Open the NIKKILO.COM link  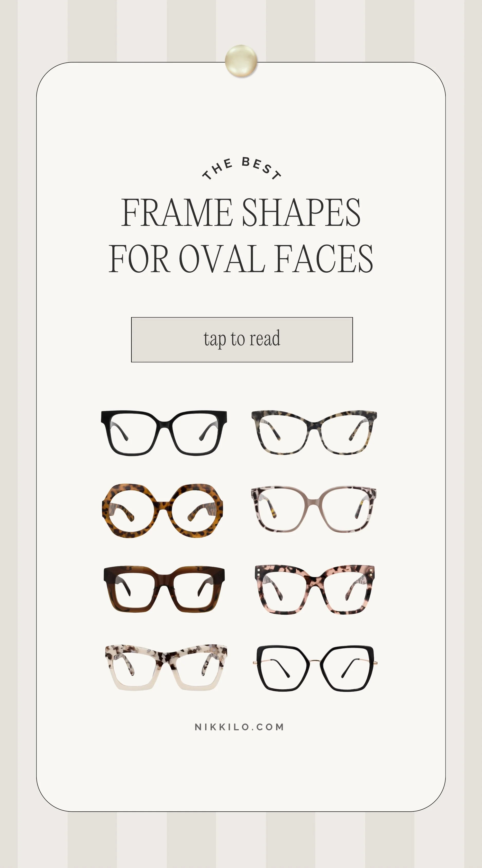[x=240, y=727]
